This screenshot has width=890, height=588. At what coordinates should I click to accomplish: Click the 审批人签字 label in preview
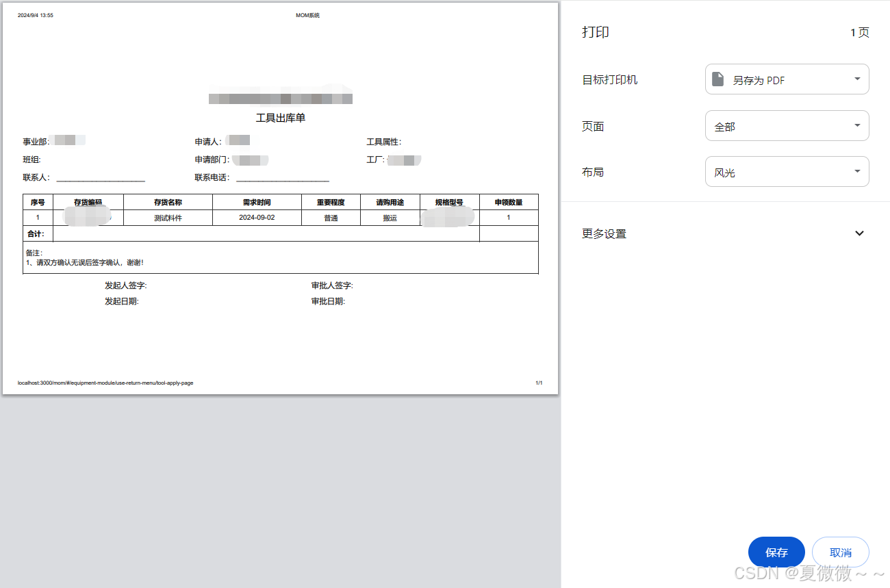332,285
